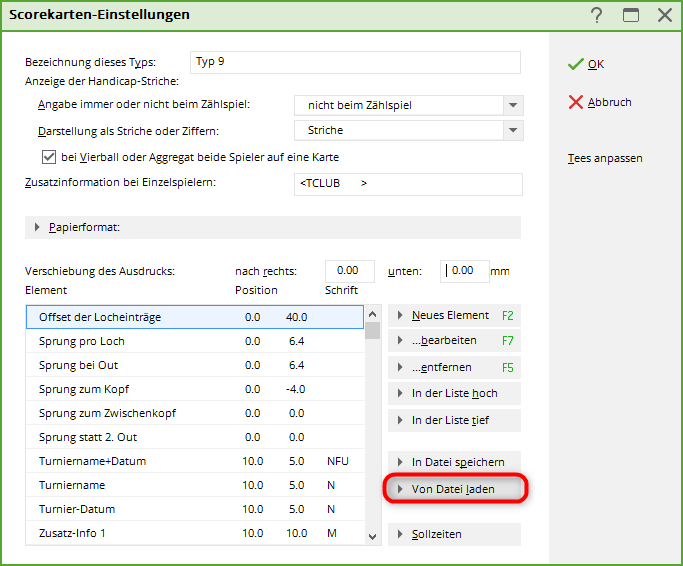Image resolution: width=683 pixels, height=566 pixels.
Task: Click In Datei speichern button
Action: [x=453, y=462]
